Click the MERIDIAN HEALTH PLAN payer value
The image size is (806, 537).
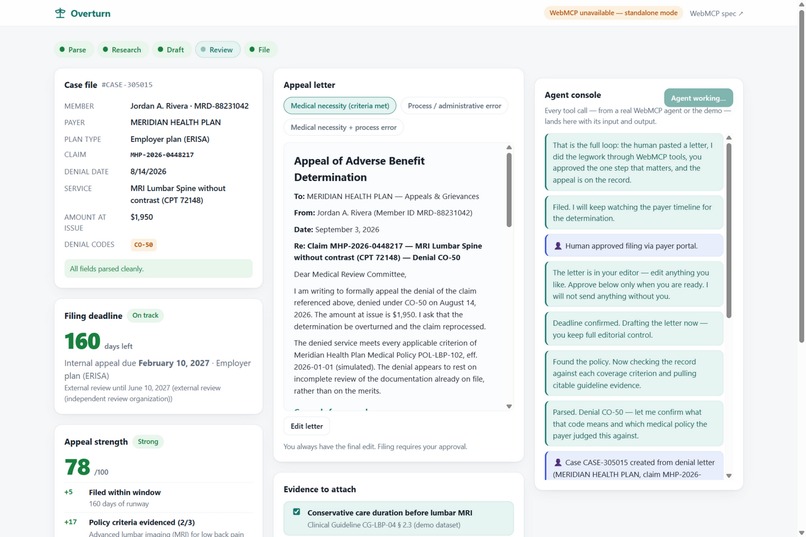(x=175, y=122)
